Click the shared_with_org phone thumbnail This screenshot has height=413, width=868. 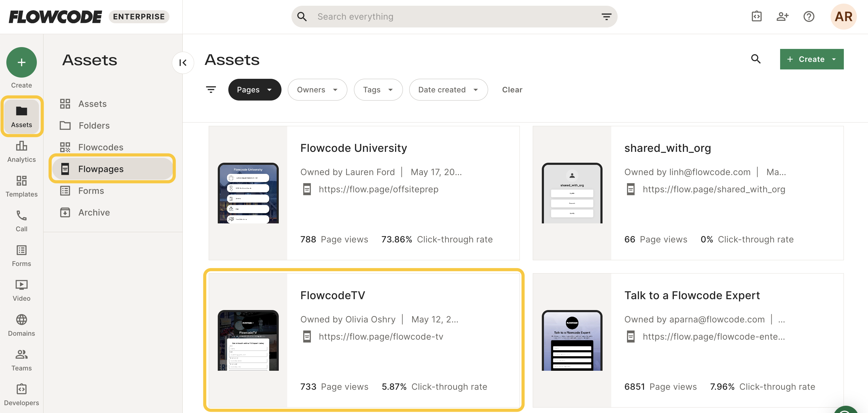(572, 193)
